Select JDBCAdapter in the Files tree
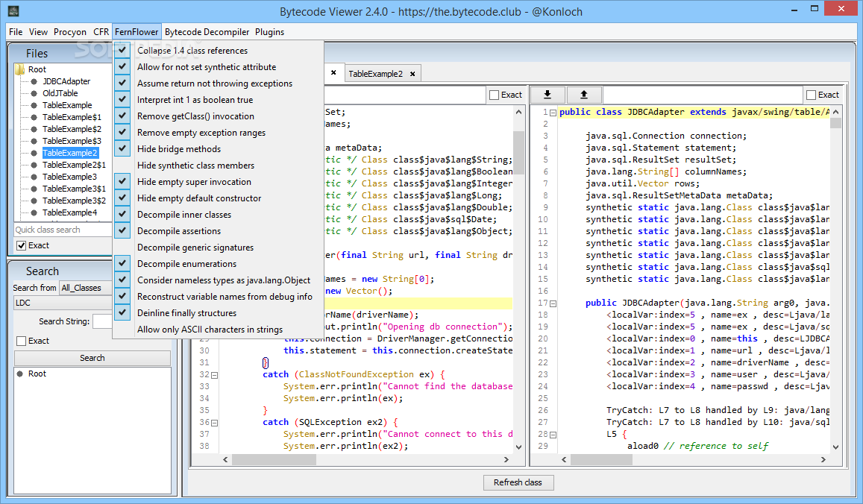The image size is (863, 504). coord(66,81)
